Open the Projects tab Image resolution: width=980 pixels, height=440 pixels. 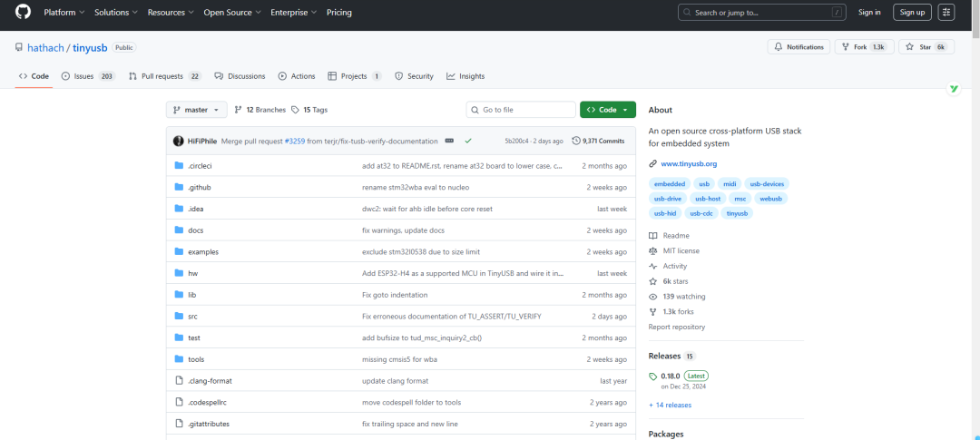(x=355, y=76)
